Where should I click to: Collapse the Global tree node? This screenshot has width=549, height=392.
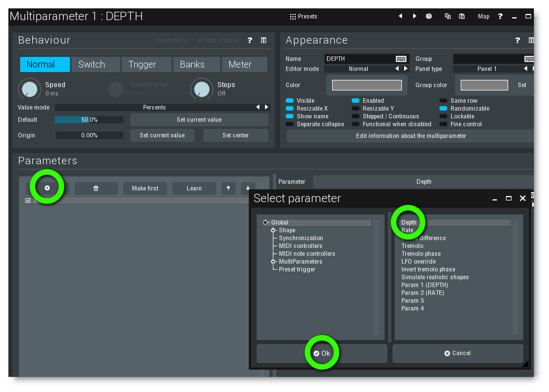pyautogui.click(x=266, y=222)
